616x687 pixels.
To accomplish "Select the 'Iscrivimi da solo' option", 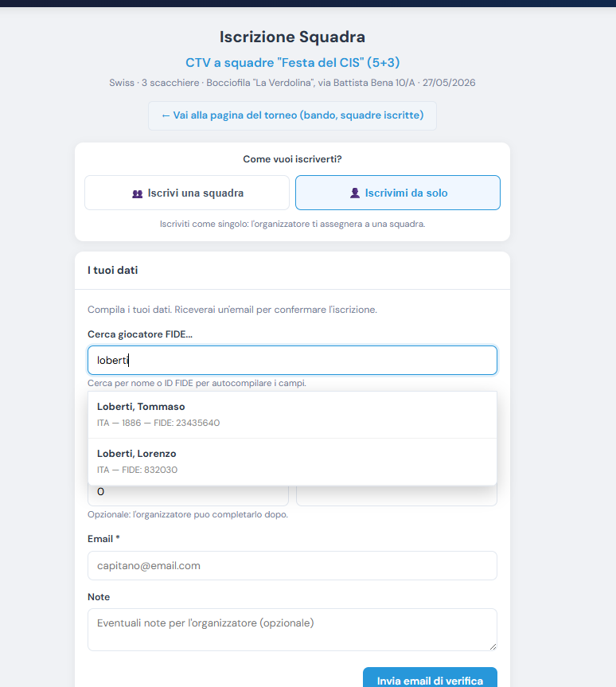I will [x=398, y=193].
